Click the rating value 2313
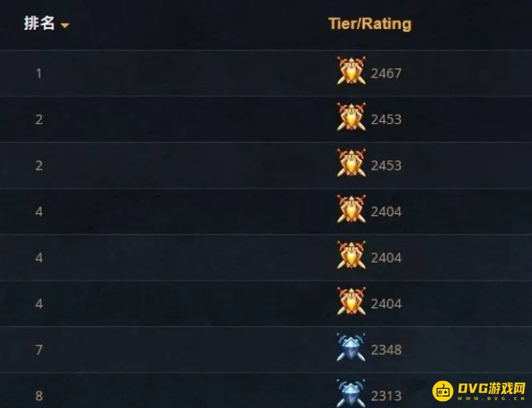This screenshot has height=408, width=532. pyautogui.click(x=386, y=396)
